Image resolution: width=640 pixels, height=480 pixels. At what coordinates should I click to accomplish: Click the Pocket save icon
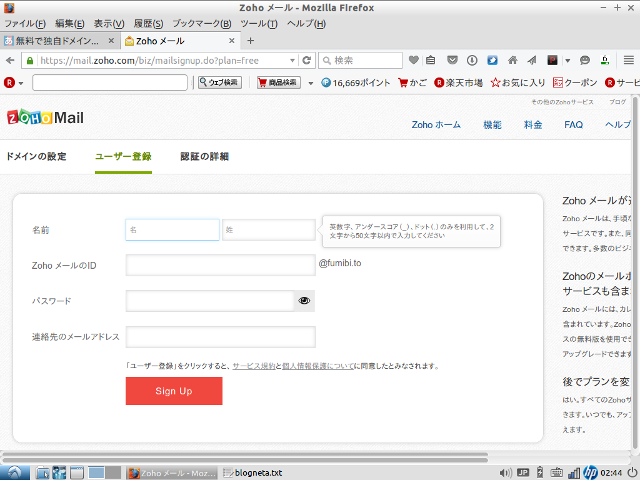452,60
